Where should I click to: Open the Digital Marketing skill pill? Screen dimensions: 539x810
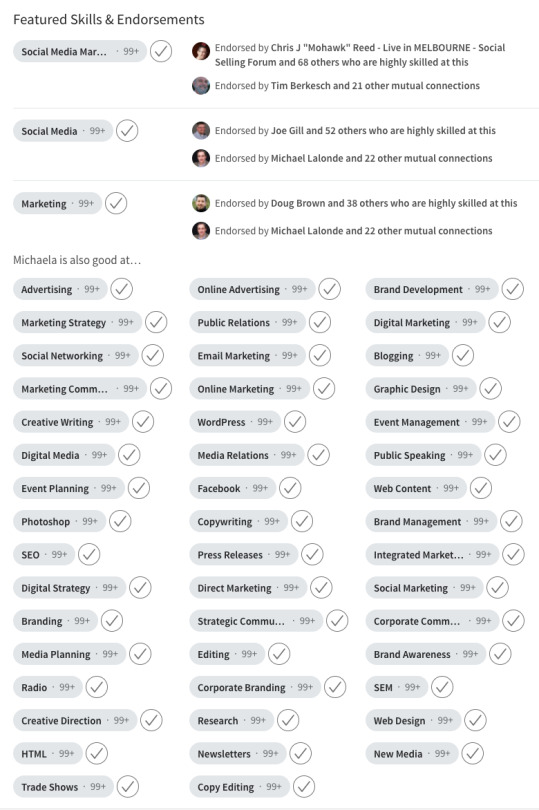(x=425, y=322)
